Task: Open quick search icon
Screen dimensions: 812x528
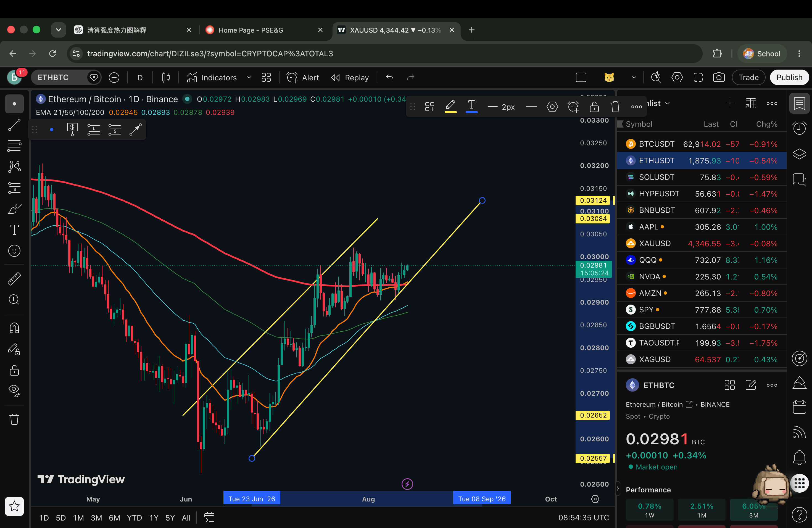Action: (x=656, y=77)
